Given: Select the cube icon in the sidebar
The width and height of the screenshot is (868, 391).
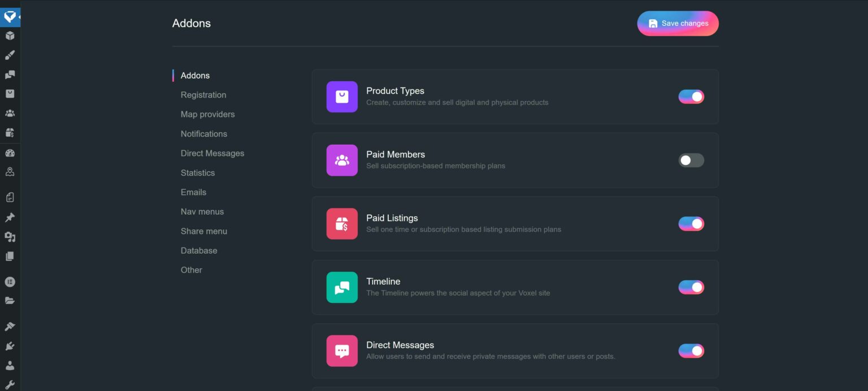Looking at the screenshot, I should click(x=10, y=35).
